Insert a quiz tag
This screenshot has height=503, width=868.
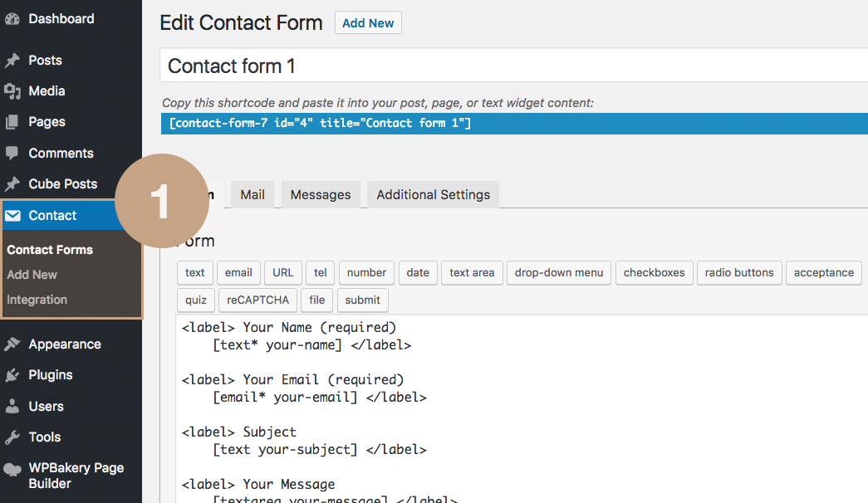(196, 300)
